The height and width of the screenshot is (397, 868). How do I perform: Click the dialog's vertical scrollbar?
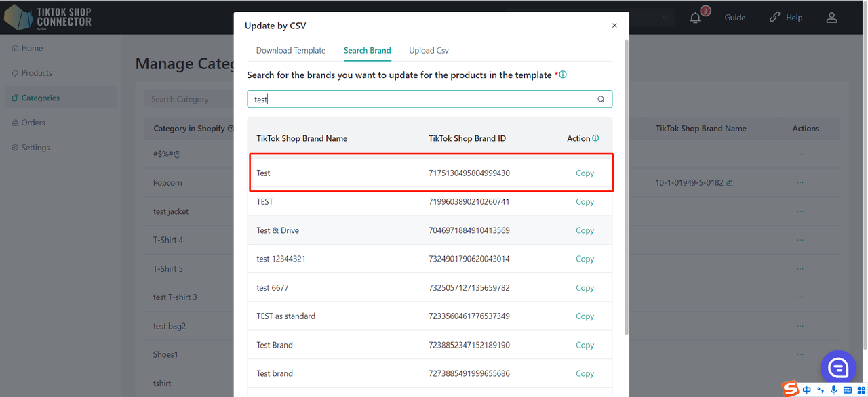(x=626, y=190)
